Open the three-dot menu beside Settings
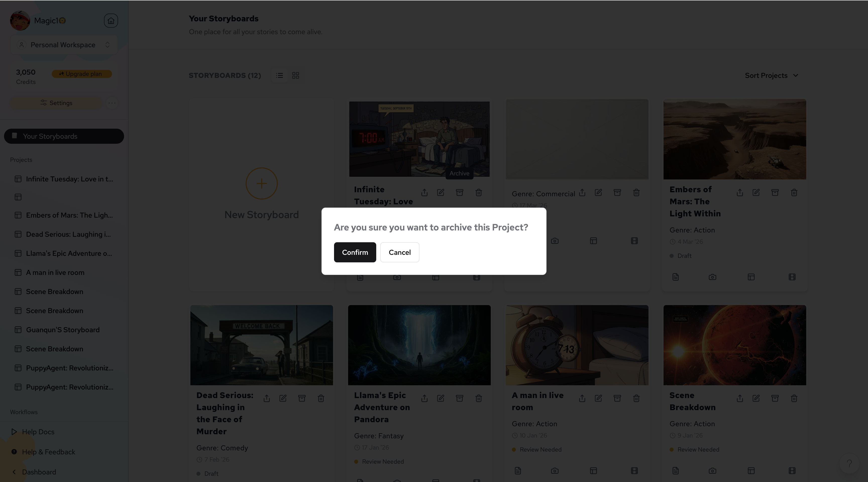 (x=112, y=103)
